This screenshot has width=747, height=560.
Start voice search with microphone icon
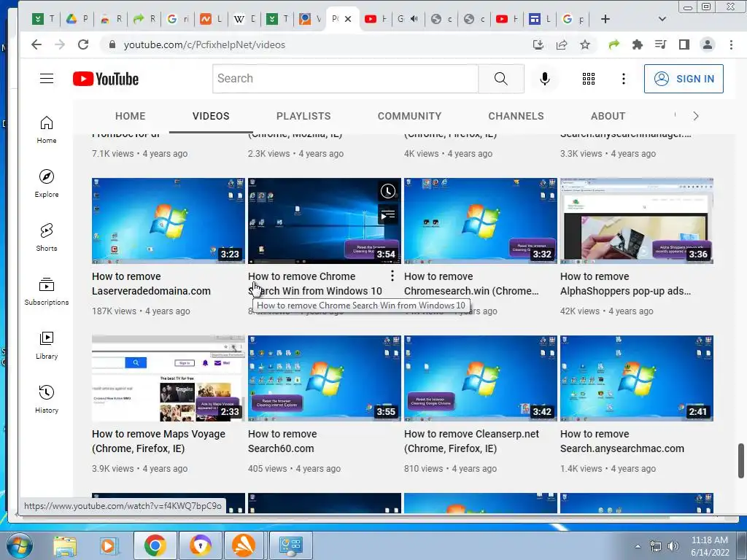(x=544, y=79)
